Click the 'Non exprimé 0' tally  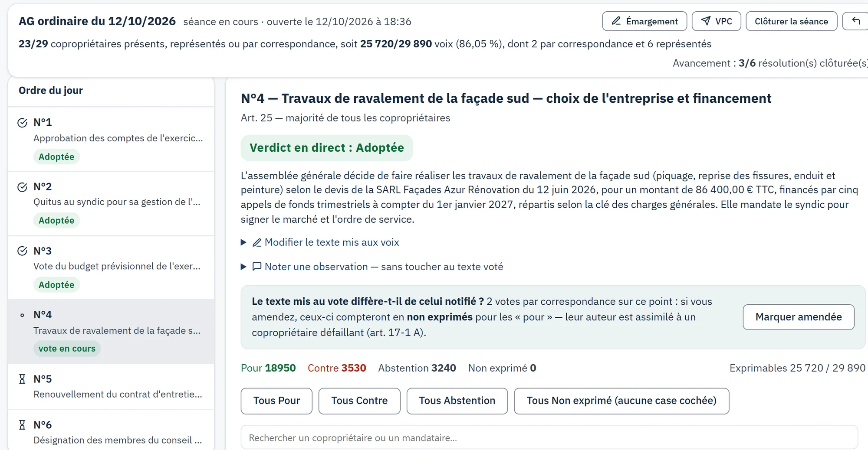pyautogui.click(x=502, y=368)
